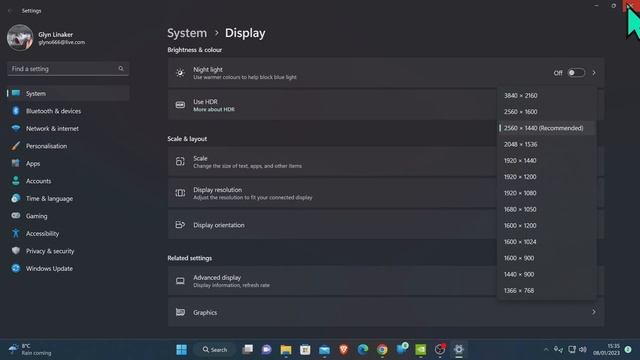Click the search magnifier in Find a setting
The height and width of the screenshot is (360, 640).
point(121,69)
